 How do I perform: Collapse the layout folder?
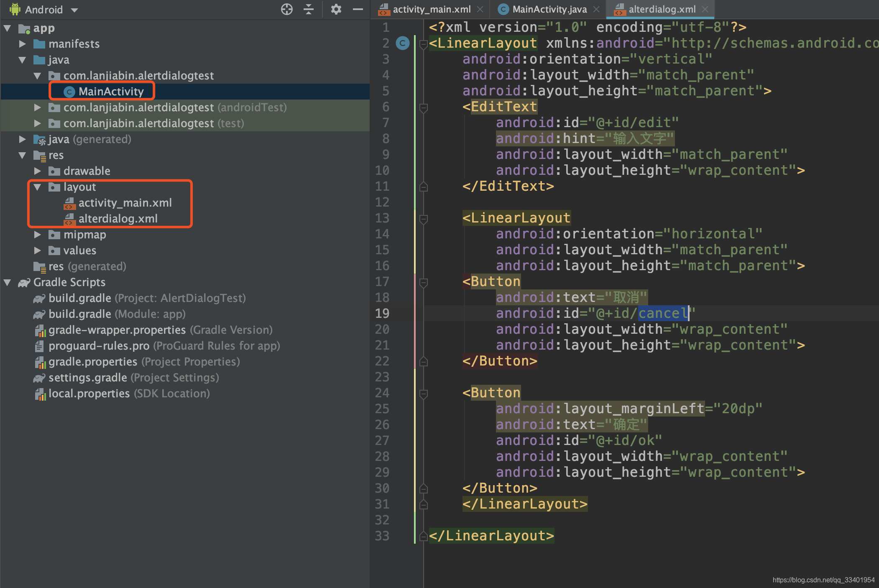[38, 187]
